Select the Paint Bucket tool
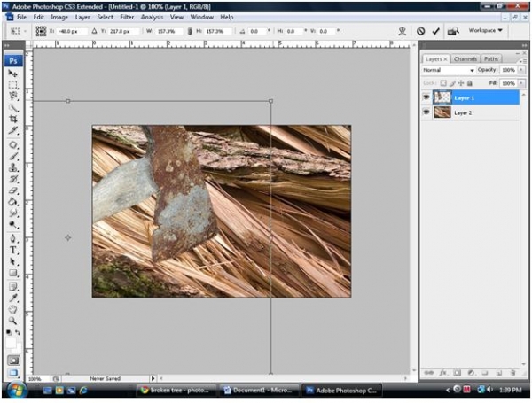 click(x=13, y=202)
